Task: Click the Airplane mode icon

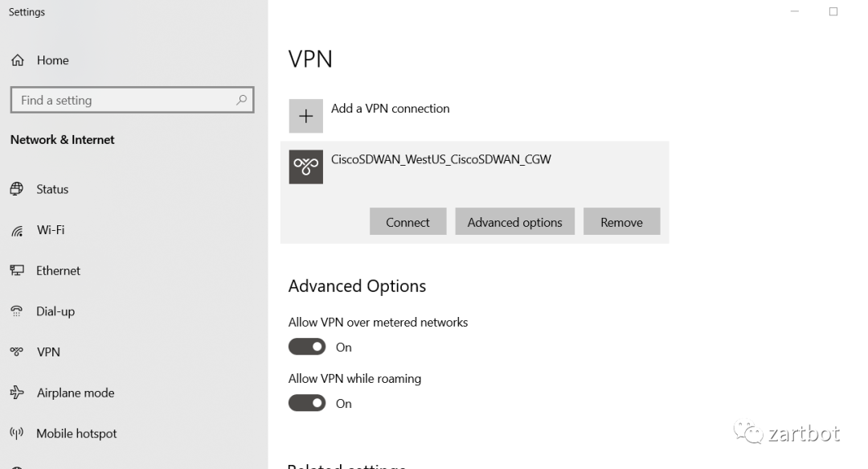Action: [x=17, y=393]
